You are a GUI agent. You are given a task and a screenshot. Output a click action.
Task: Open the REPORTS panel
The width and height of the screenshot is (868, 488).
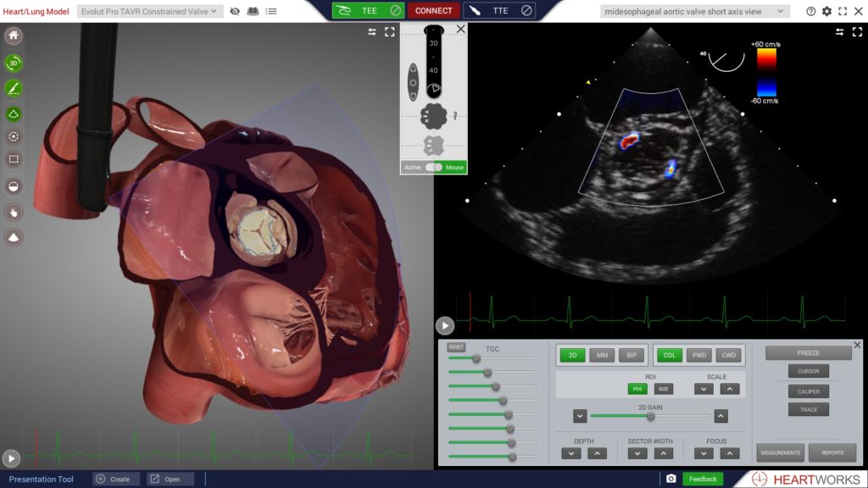pos(832,452)
